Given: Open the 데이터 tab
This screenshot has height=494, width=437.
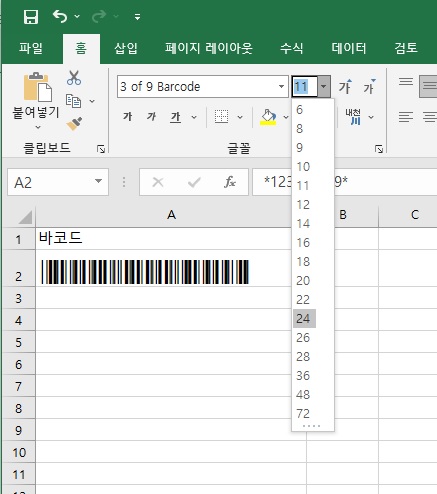Looking at the screenshot, I should tap(349, 48).
